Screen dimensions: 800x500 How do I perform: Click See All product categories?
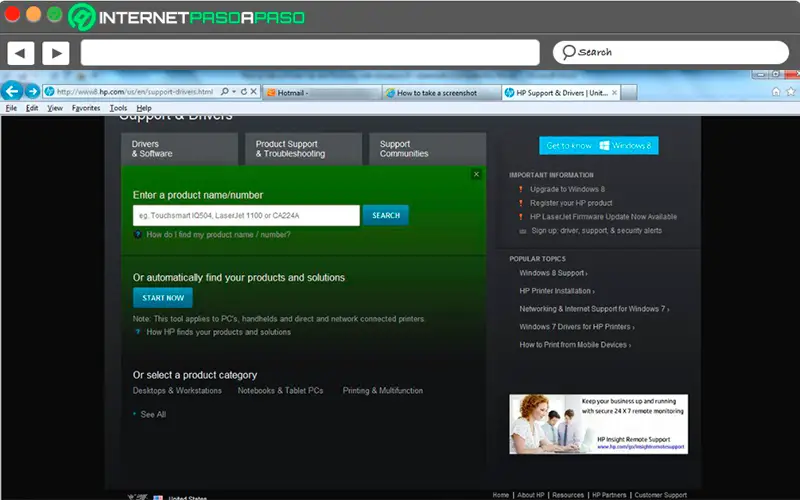pos(153,415)
